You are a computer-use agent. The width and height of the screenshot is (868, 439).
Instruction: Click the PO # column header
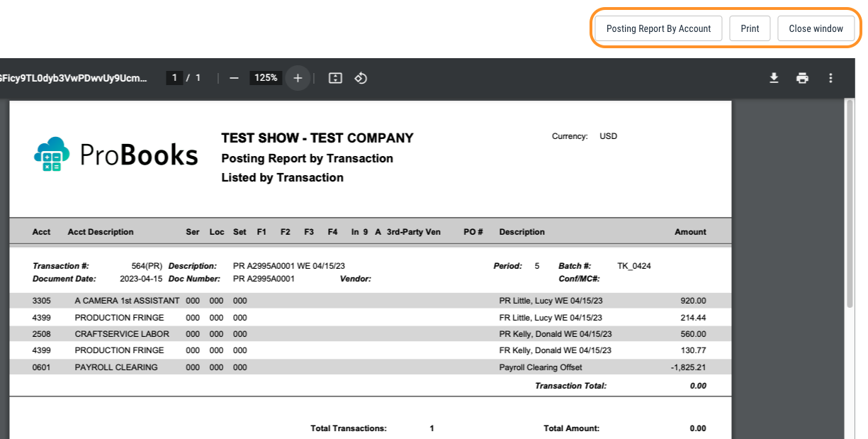(x=473, y=232)
